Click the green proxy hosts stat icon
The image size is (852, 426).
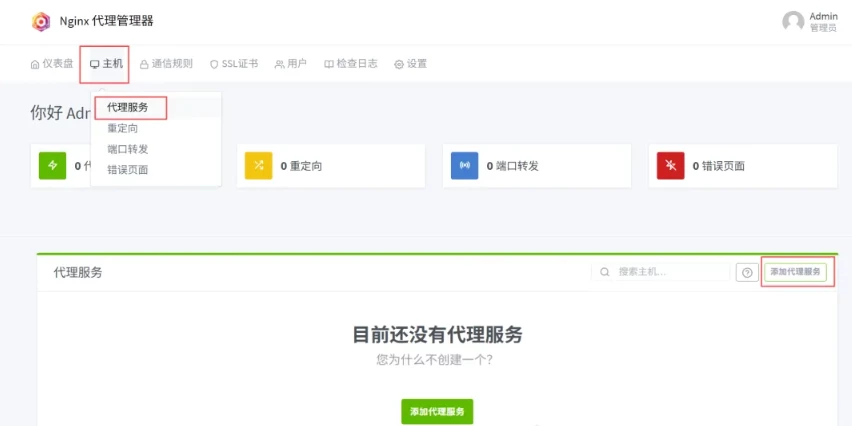pyautogui.click(x=52, y=165)
